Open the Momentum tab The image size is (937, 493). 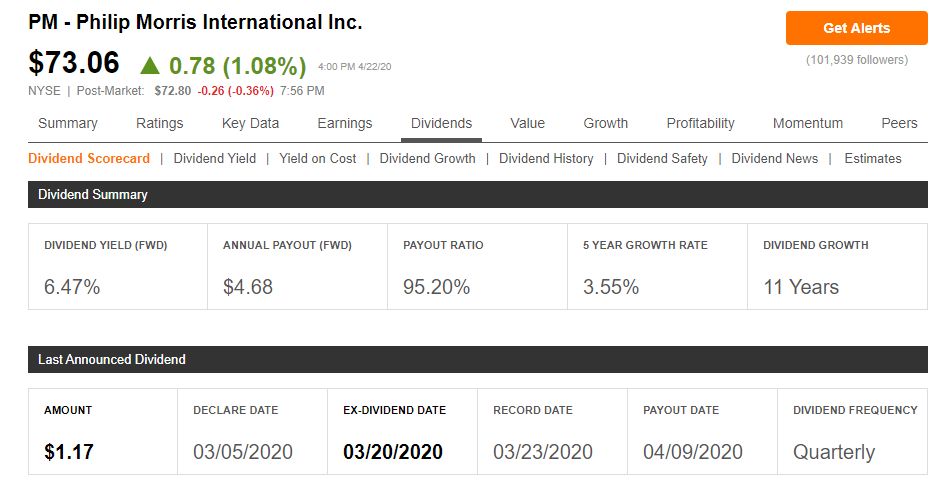click(808, 123)
